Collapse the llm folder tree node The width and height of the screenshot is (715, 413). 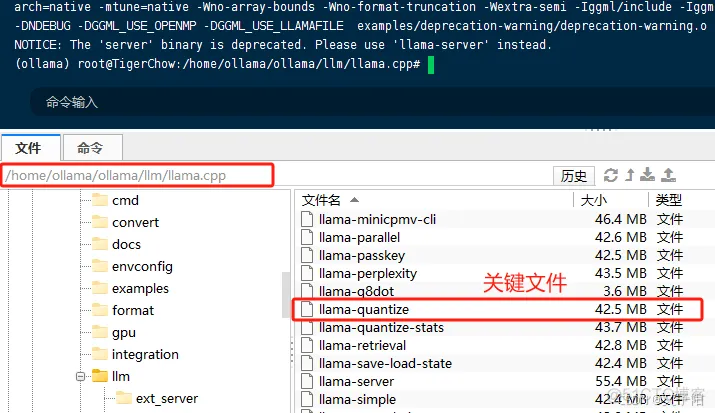[80, 377]
